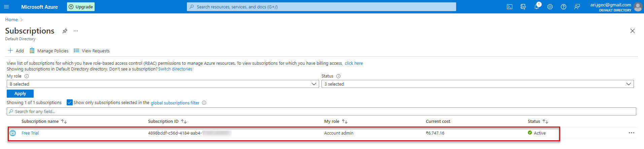The width and height of the screenshot is (644, 149).
Task: Expand the Status filter dropdown
Action: pyautogui.click(x=477, y=84)
